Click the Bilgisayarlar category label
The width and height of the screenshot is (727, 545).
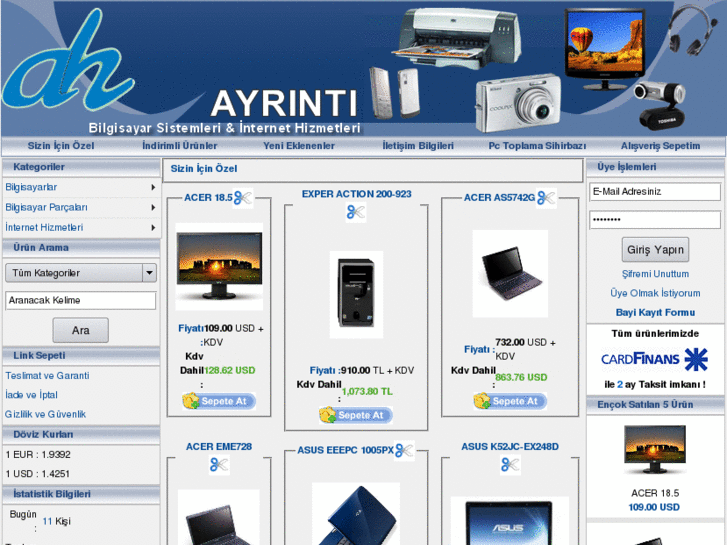click(x=31, y=187)
